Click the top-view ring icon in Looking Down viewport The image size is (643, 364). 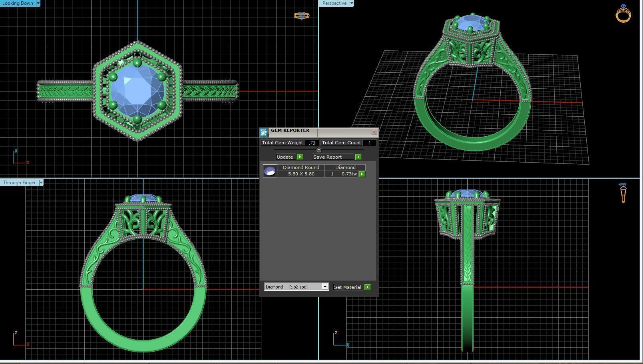coord(302,16)
